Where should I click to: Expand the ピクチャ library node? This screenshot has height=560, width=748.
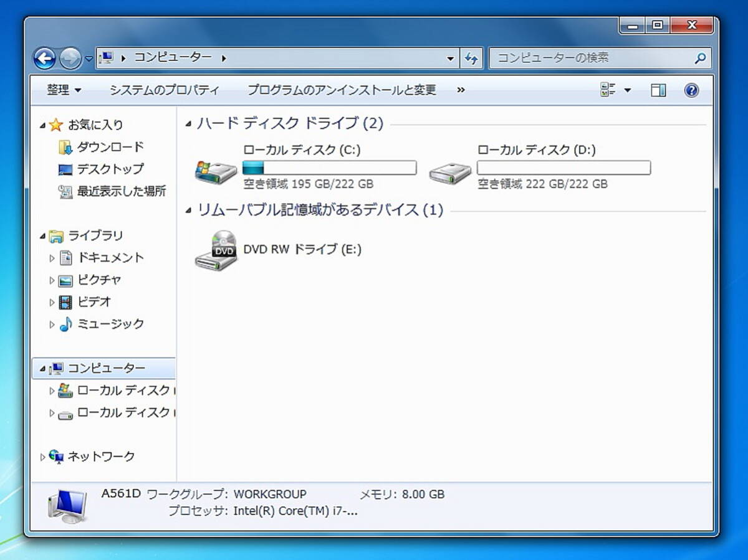tap(52, 280)
